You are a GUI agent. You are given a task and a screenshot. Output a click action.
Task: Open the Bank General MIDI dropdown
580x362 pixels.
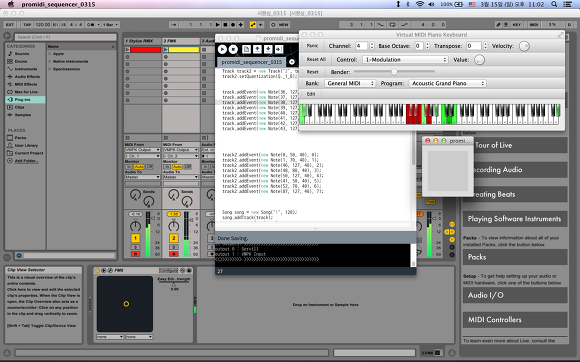tap(350, 84)
